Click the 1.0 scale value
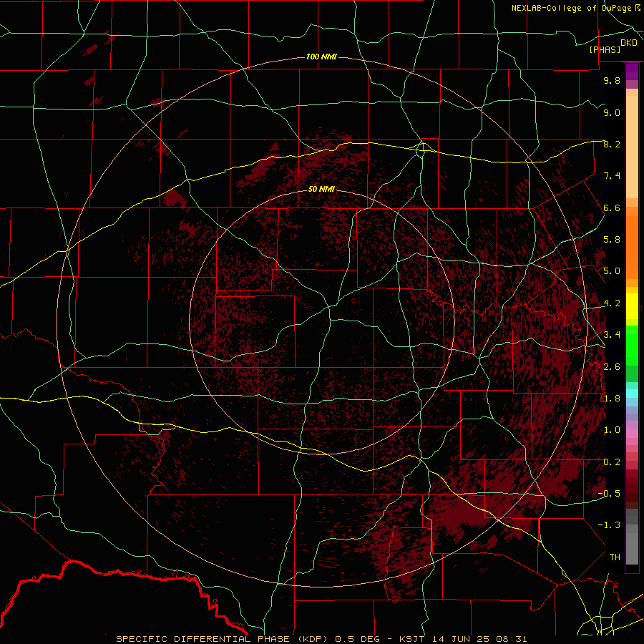This screenshot has width=644, height=644. (612, 430)
